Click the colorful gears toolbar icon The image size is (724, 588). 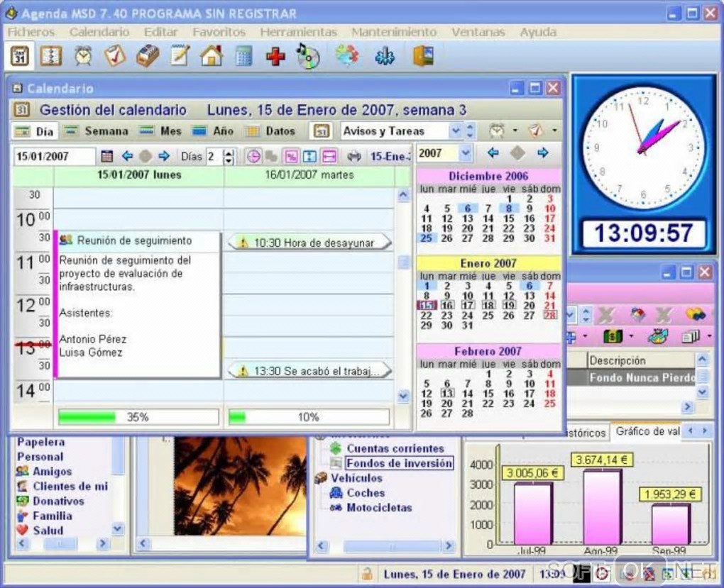point(347,56)
